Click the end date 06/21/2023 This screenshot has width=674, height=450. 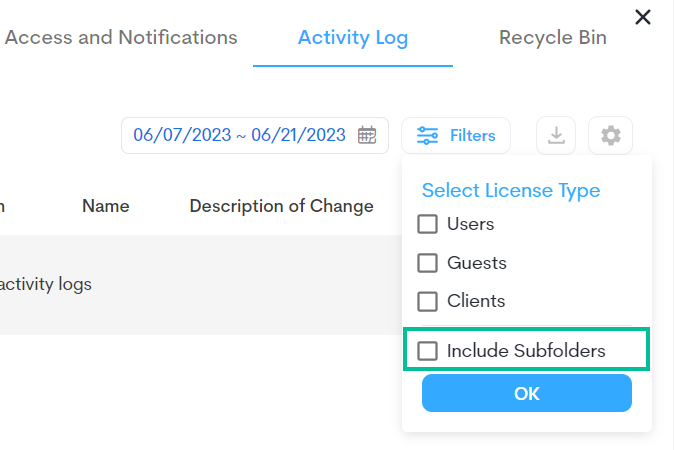pyautogui.click(x=299, y=135)
